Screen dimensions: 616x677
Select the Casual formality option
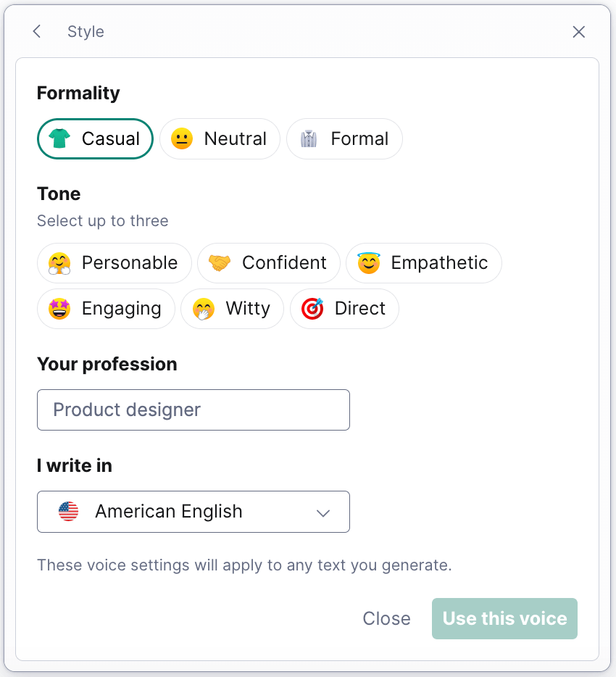pos(95,138)
